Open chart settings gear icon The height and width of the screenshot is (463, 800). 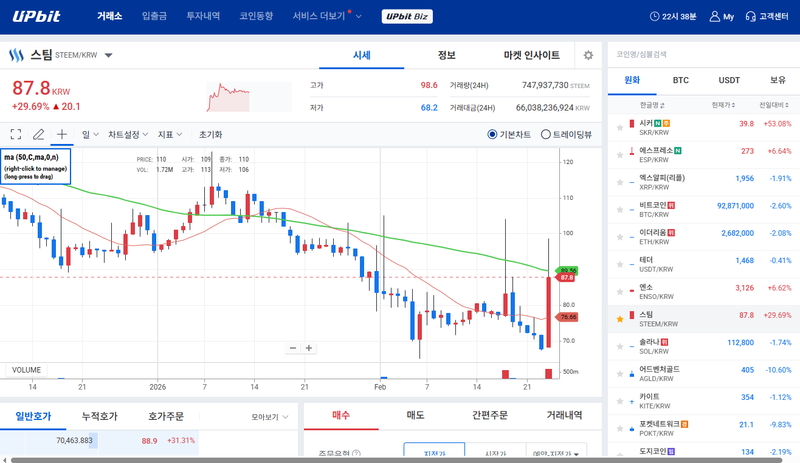(588, 56)
